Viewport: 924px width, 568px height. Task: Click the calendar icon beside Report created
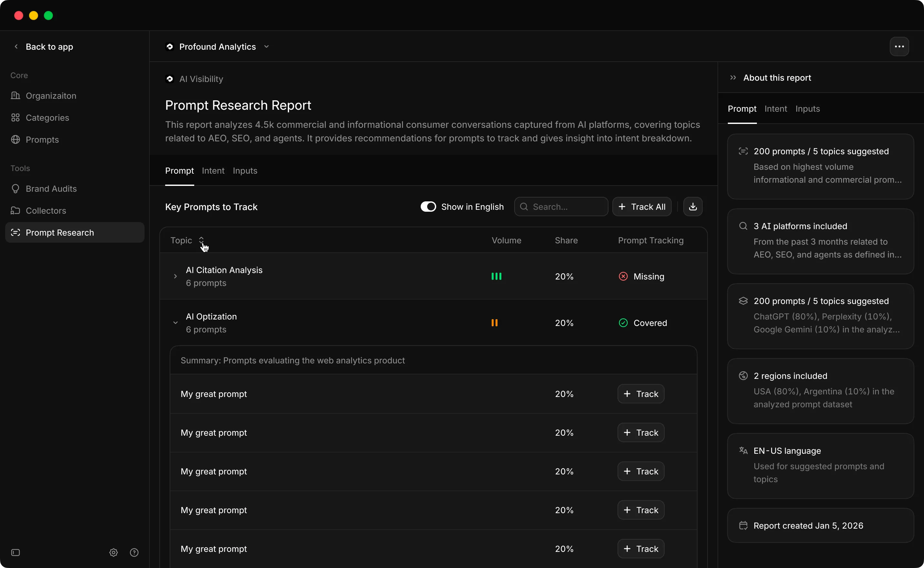click(x=743, y=525)
